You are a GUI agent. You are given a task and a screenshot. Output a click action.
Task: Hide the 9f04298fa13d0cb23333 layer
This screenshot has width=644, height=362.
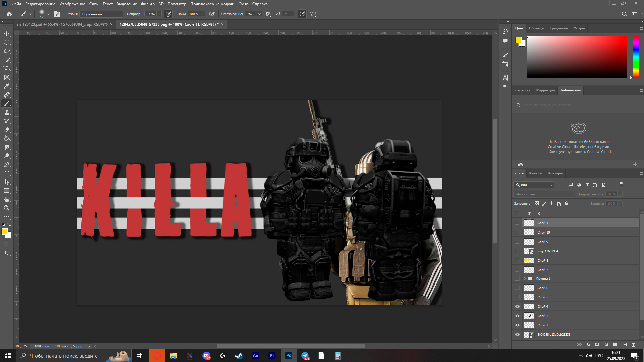517,334
